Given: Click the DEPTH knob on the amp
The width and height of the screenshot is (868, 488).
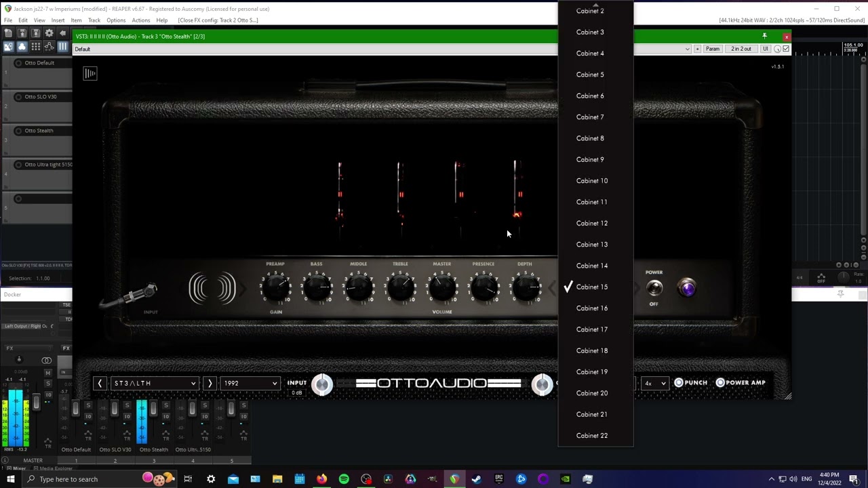Looking at the screenshot, I should point(525,287).
